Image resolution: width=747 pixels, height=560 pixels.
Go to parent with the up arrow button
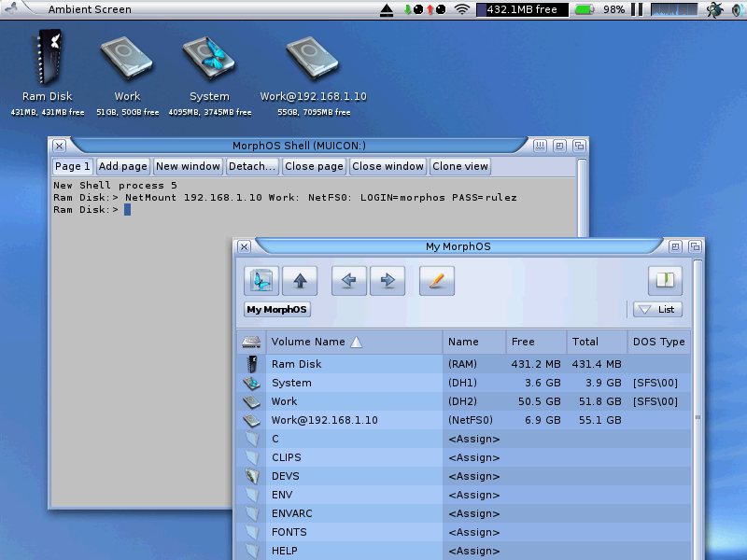pos(300,281)
